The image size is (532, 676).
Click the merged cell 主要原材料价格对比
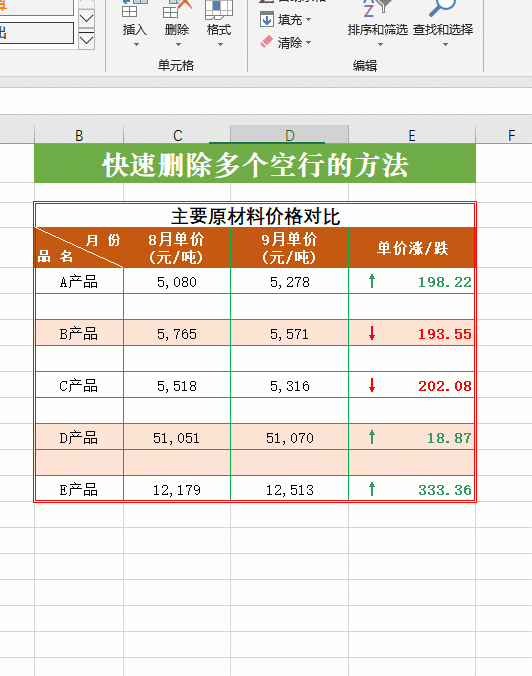click(255, 216)
